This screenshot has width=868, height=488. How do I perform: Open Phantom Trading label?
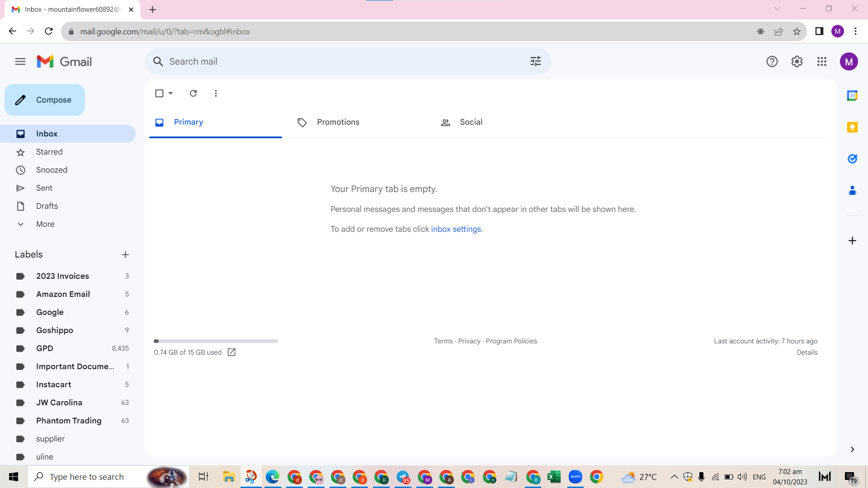(68, 421)
